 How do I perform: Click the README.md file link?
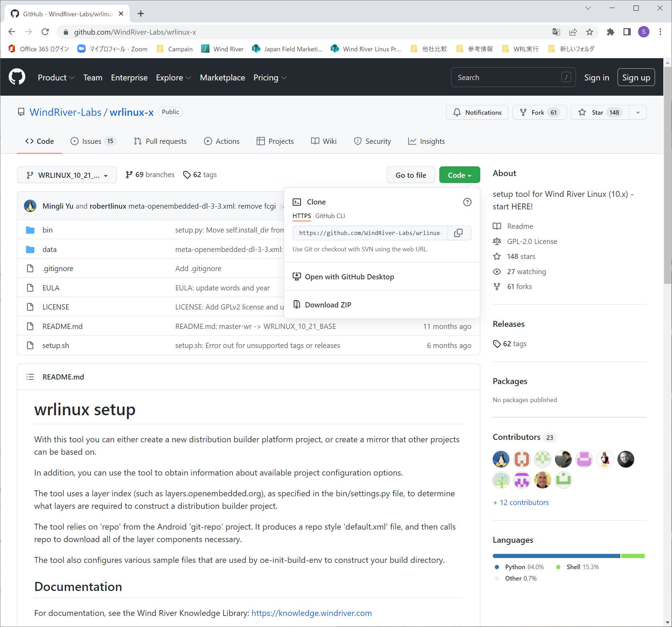[62, 326]
